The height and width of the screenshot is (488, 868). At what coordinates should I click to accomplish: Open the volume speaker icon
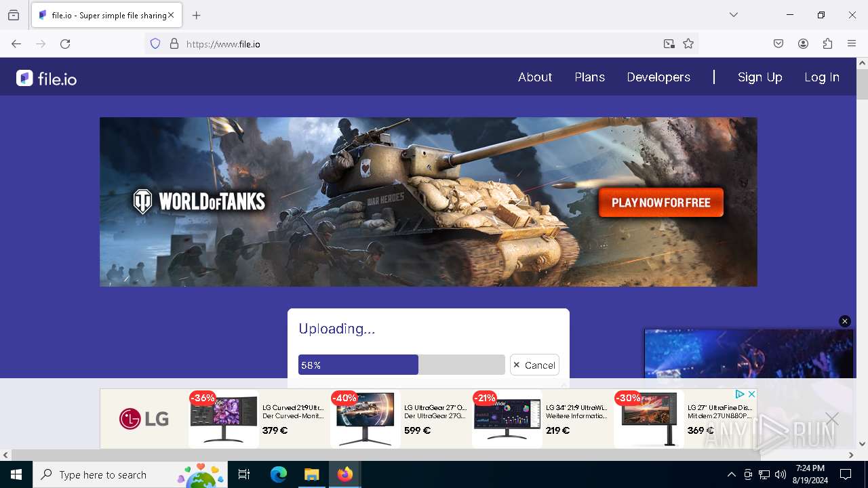tap(781, 474)
